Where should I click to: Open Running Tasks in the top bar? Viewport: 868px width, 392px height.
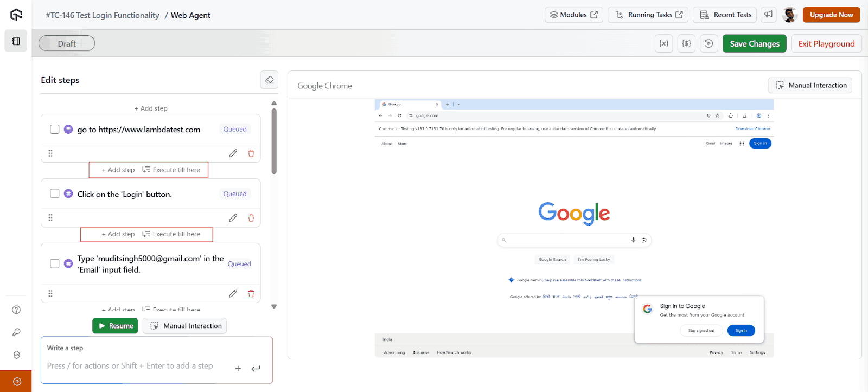[648, 15]
